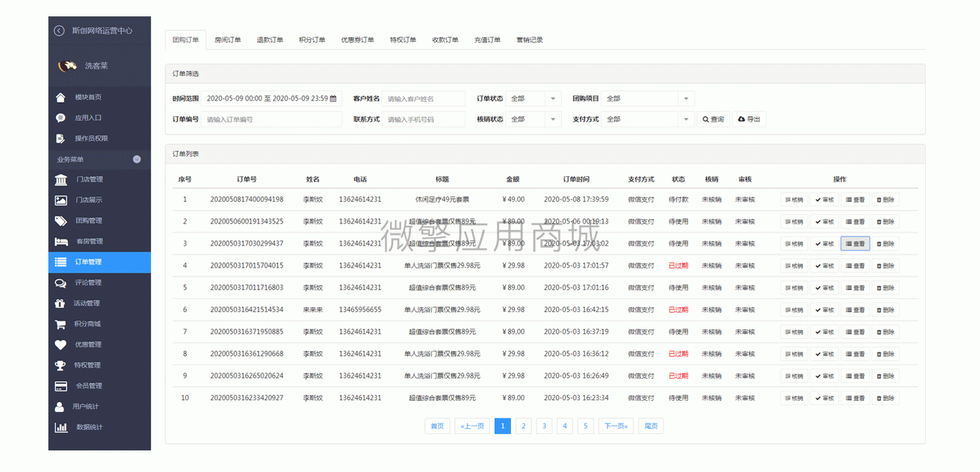
Task: Click the 洗客菜 logo image
Action: pyautogui.click(x=68, y=65)
